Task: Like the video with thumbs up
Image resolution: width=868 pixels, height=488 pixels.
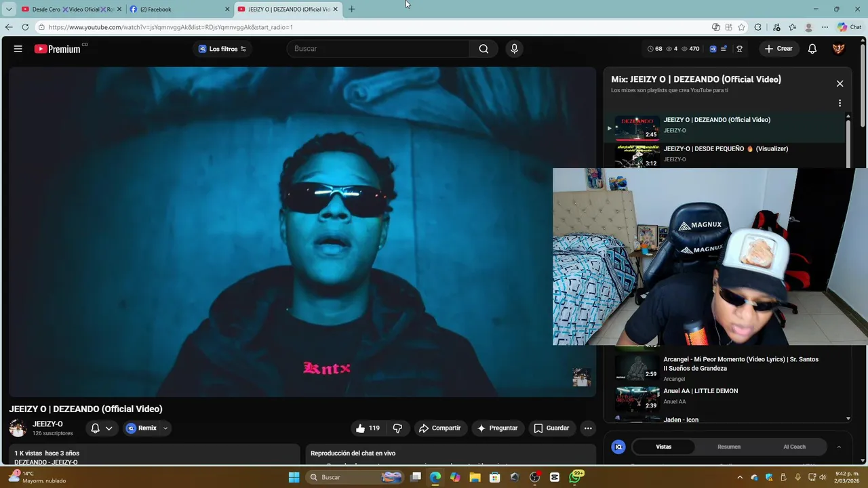Action: point(367,428)
